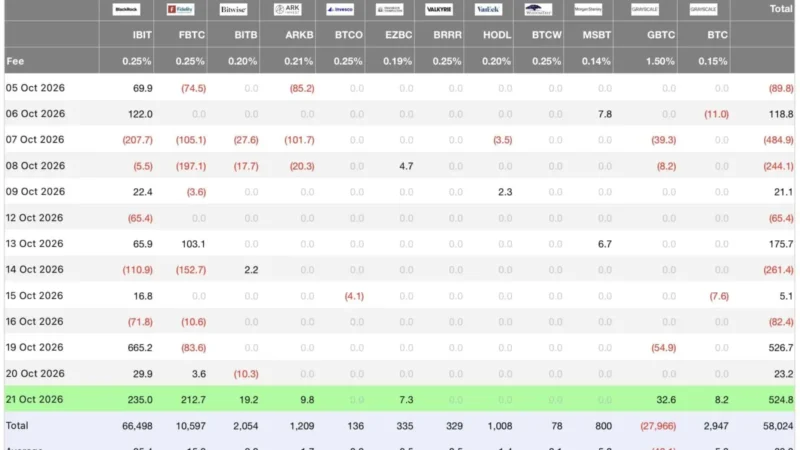Click the BlackRock logo above IBIT
800x450 pixels.
126,9
